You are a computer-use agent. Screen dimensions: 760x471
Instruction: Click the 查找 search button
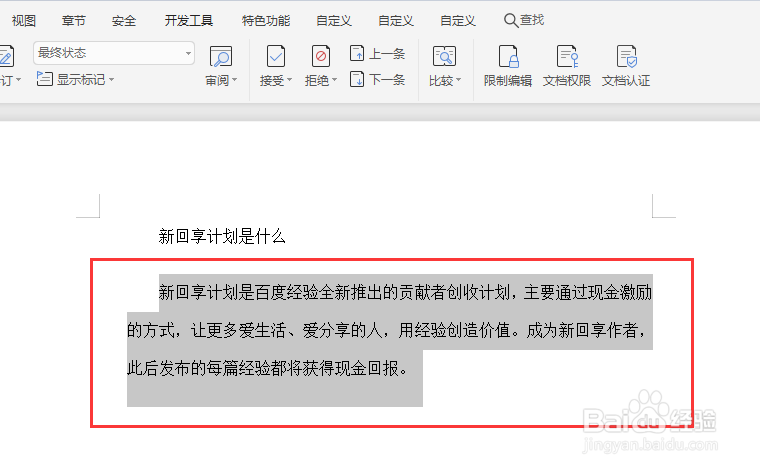(x=524, y=20)
